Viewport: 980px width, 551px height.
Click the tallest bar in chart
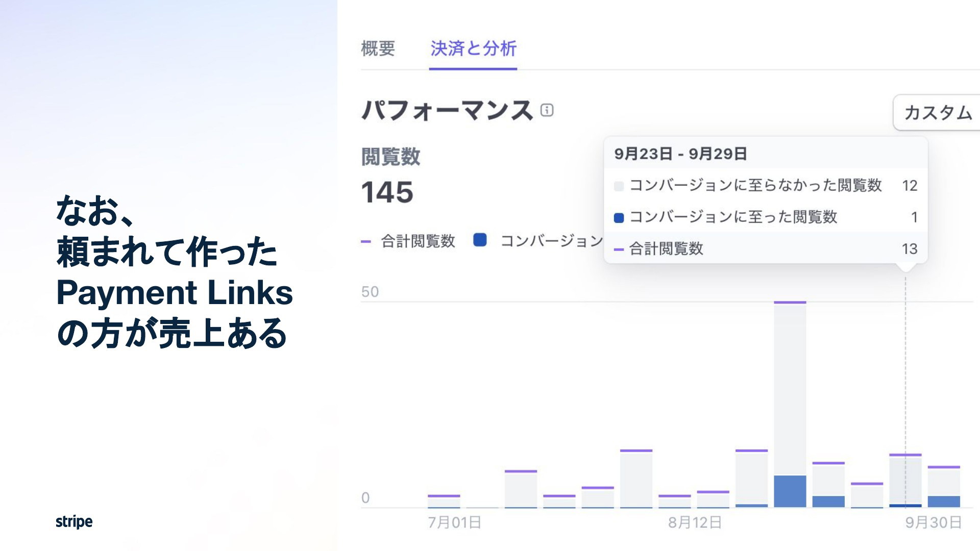(790, 404)
